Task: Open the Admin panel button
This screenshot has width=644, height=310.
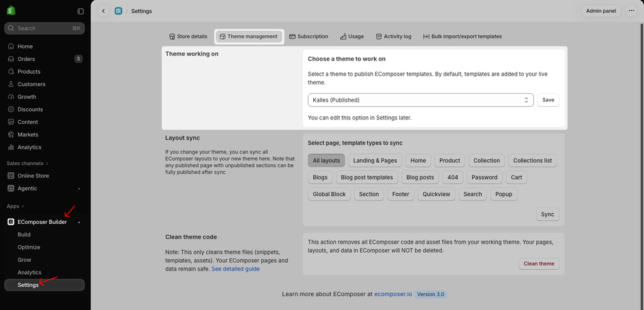Action: point(601,11)
